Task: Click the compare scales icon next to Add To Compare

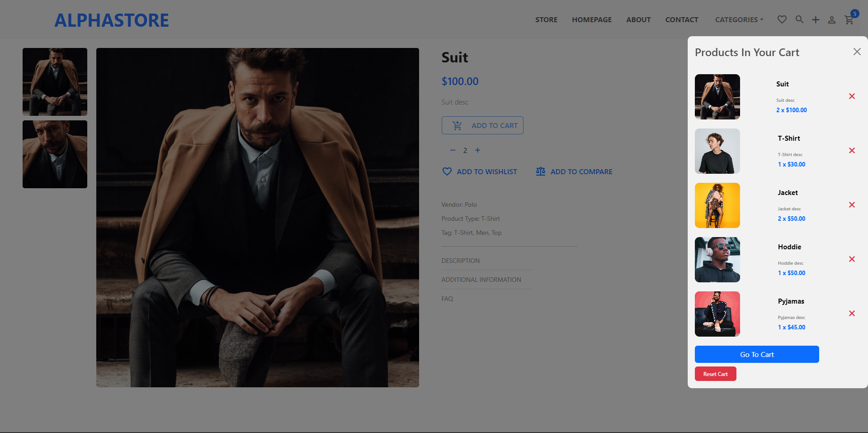Action: coord(540,171)
